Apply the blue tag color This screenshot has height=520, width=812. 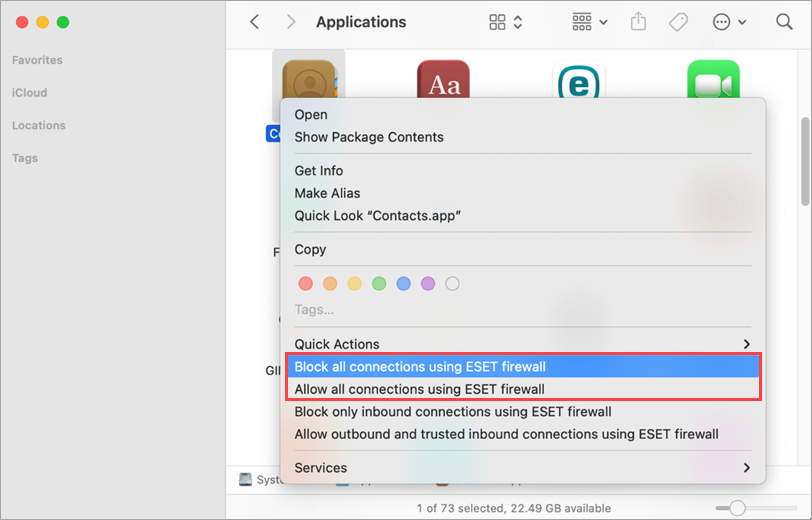[403, 283]
